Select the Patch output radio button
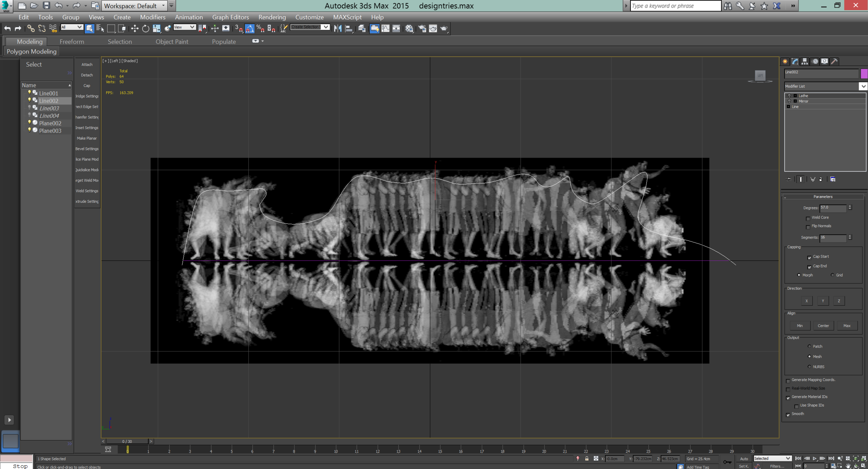Viewport: 868px width, 469px height. tap(809, 346)
